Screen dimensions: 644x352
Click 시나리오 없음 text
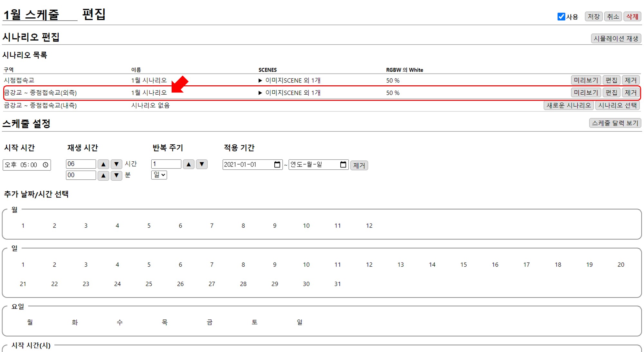pyautogui.click(x=150, y=106)
